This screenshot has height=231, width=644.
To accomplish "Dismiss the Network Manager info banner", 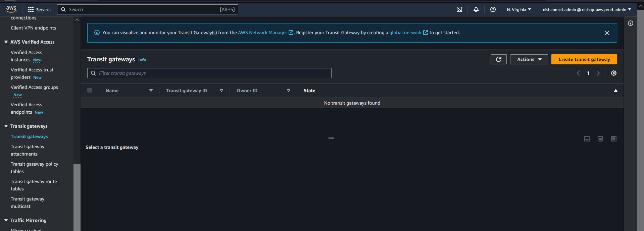I will [x=607, y=33].
